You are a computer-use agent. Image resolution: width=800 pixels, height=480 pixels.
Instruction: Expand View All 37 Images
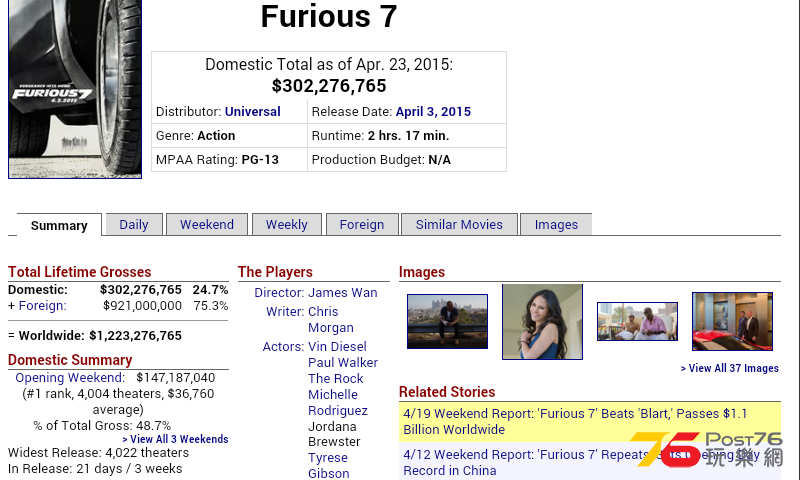click(729, 368)
